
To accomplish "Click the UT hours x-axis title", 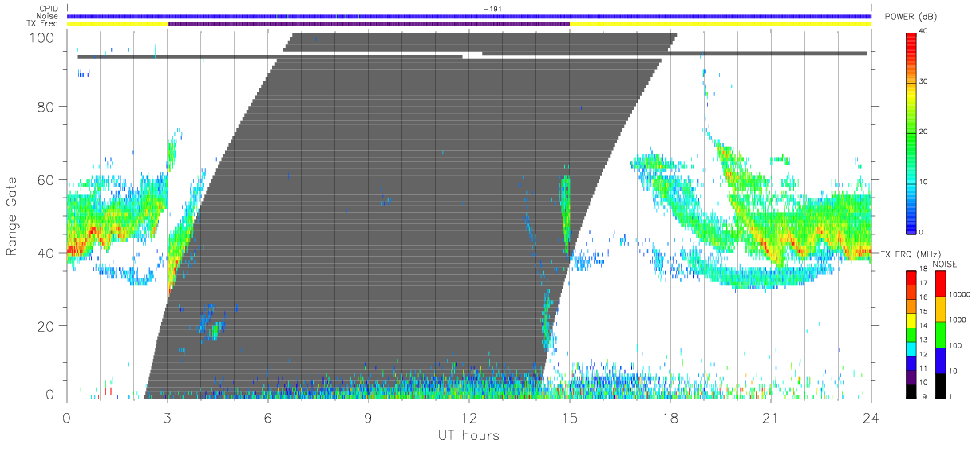I will click(x=468, y=435).
